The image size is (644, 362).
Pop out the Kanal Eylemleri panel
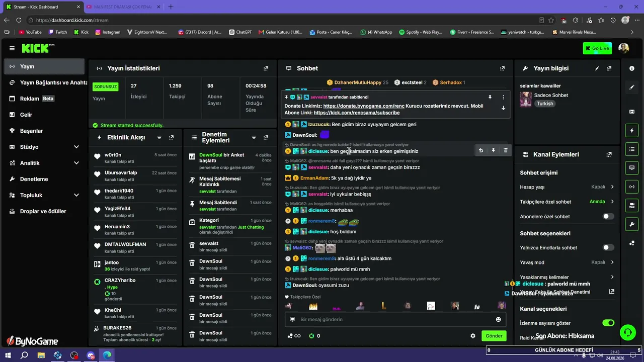[609, 154]
